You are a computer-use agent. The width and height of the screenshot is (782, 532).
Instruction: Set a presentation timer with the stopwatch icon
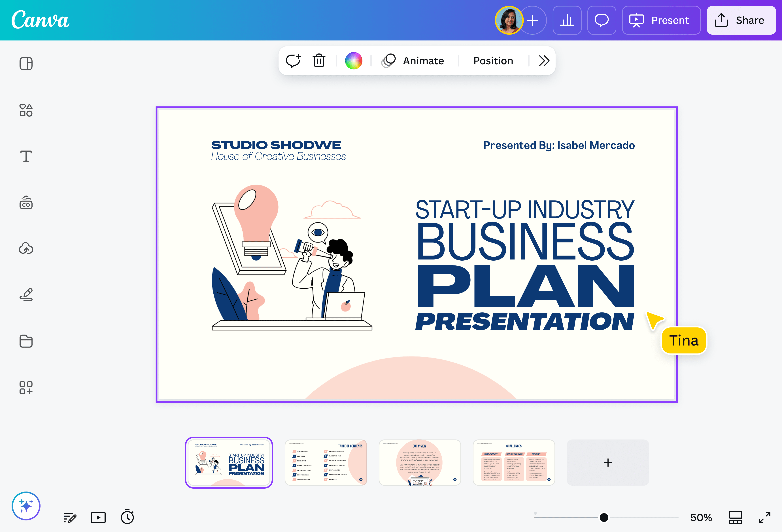pyautogui.click(x=127, y=517)
